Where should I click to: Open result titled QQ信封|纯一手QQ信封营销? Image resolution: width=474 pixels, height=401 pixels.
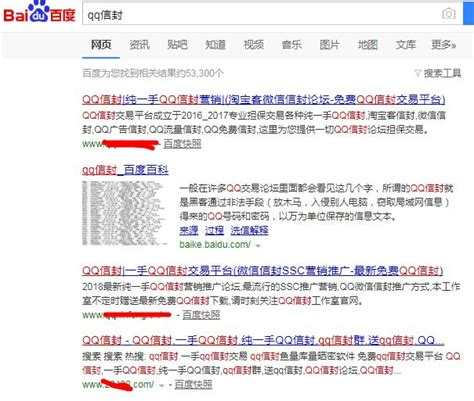coord(264,100)
